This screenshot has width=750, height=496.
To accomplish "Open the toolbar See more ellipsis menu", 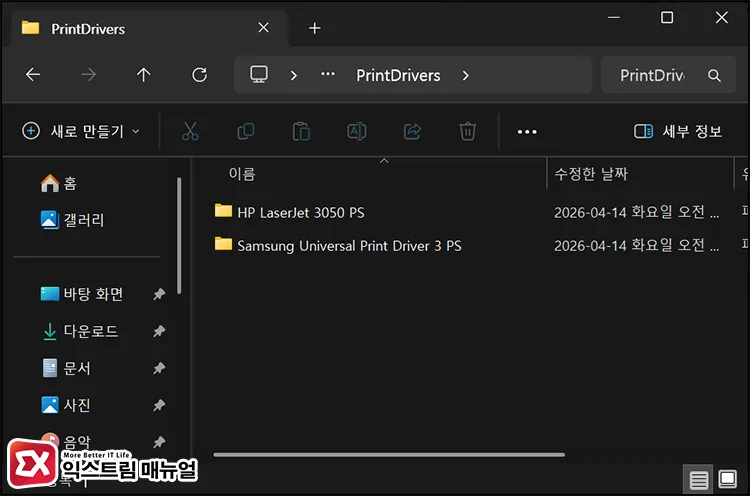I will (x=527, y=132).
